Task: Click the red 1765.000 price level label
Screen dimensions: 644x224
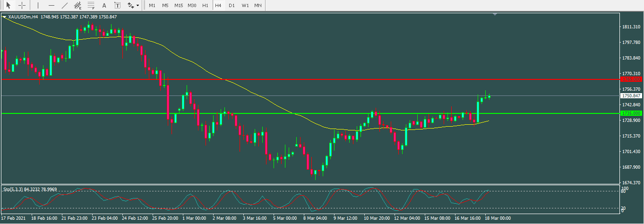Action: (x=631, y=79)
